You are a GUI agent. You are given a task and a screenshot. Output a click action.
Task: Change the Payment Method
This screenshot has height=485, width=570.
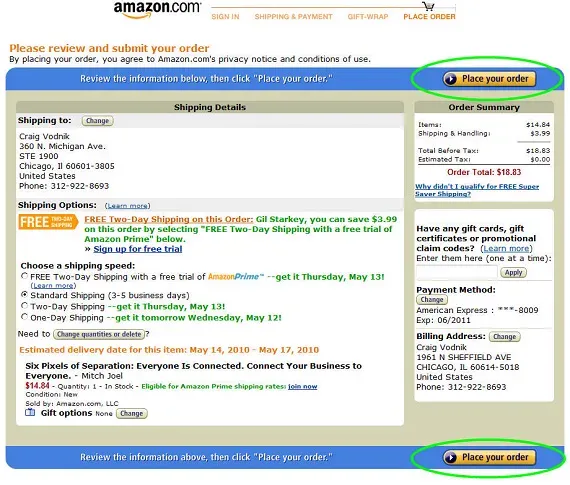(x=432, y=300)
